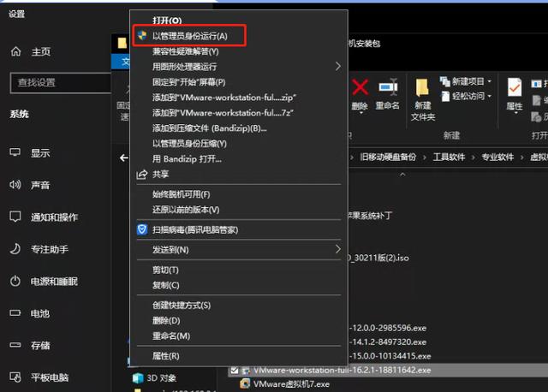Open the 主页 home icon in Settings
This screenshot has width=548, height=392.
[x=15, y=51]
